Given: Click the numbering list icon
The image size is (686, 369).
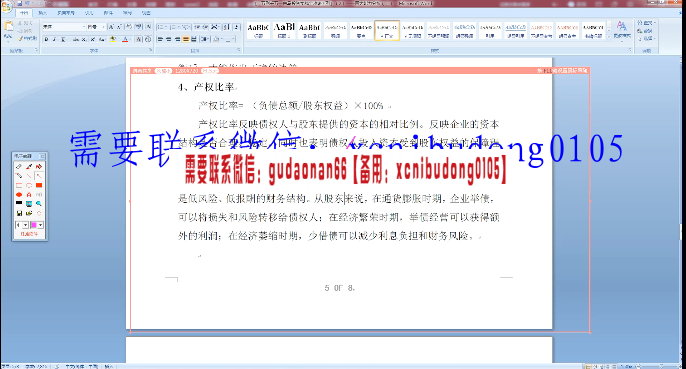Looking at the screenshot, I should (x=174, y=27).
